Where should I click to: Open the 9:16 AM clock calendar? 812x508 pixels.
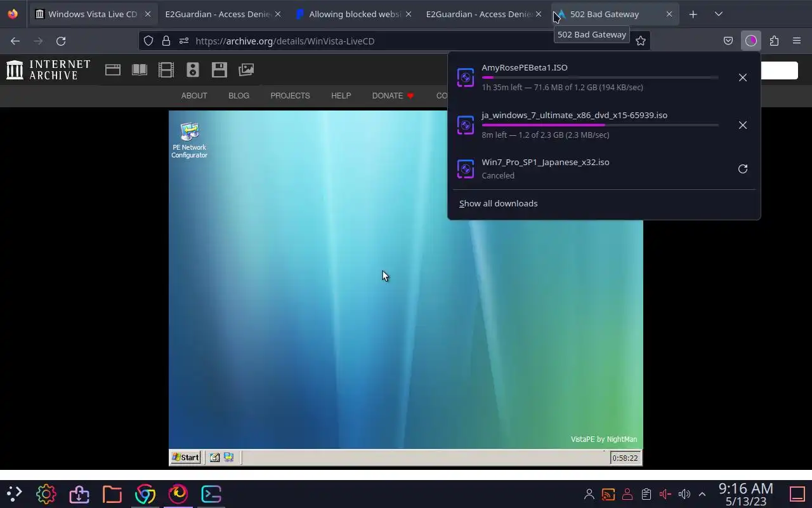(x=746, y=494)
